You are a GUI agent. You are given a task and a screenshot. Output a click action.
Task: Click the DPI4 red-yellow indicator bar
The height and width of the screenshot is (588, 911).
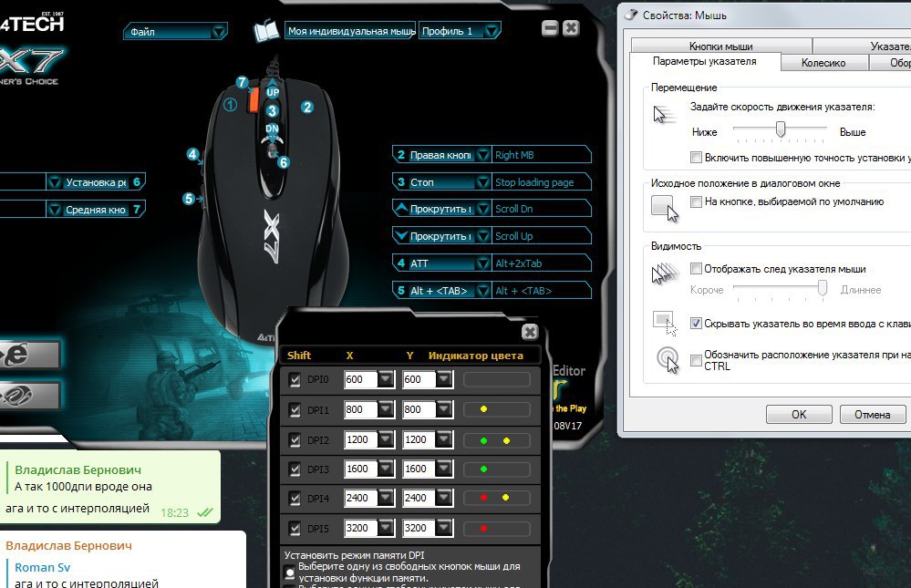(497, 498)
